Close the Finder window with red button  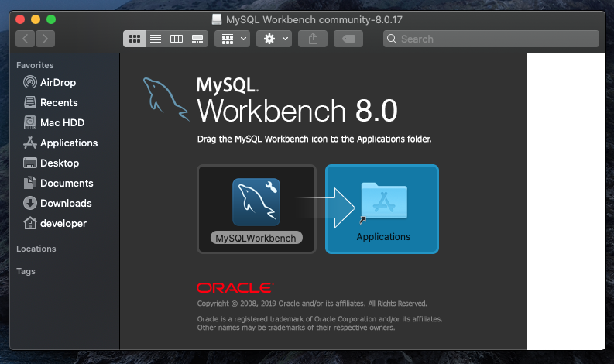pyautogui.click(x=20, y=19)
